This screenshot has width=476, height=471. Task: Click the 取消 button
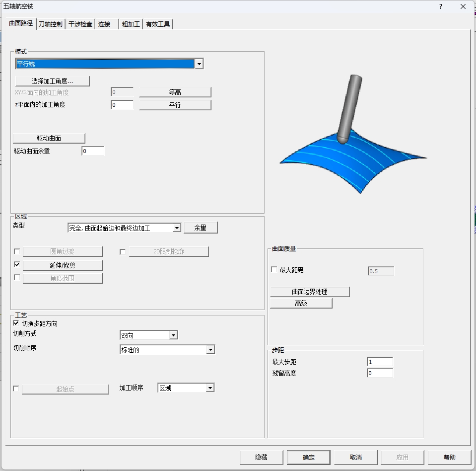point(356,457)
